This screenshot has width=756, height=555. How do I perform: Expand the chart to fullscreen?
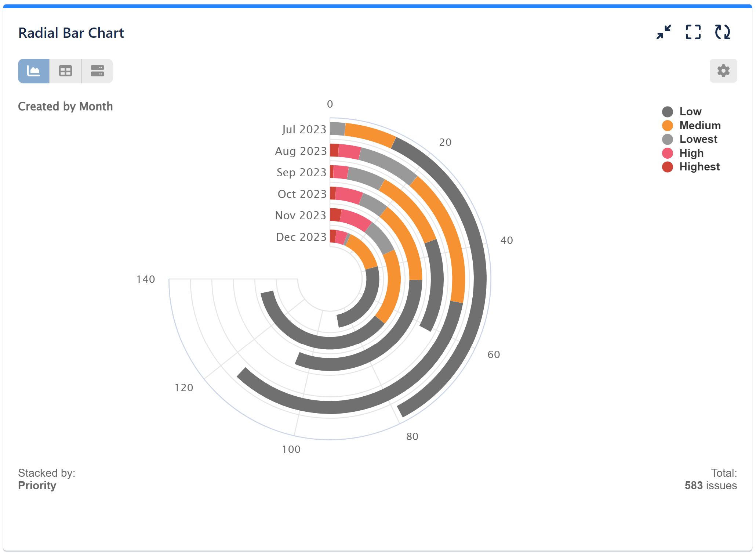693,32
